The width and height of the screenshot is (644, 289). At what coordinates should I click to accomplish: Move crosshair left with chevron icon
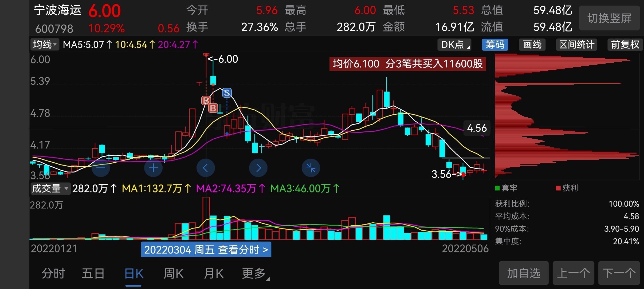point(205,168)
